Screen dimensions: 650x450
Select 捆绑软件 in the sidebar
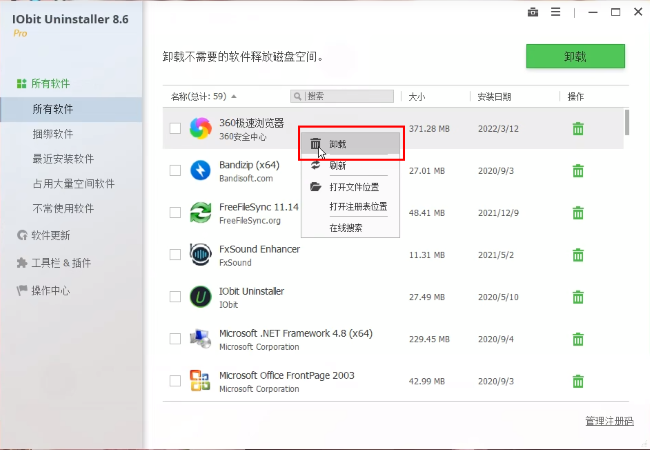click(x=53, y=134)
